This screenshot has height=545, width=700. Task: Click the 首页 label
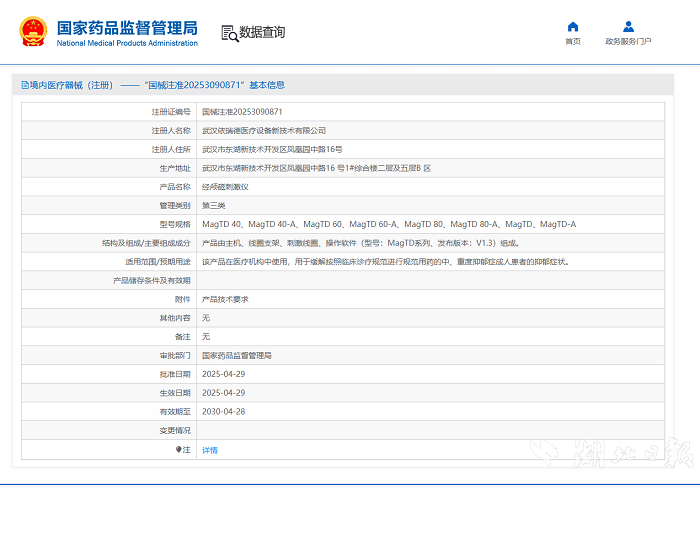click(573, 42)
